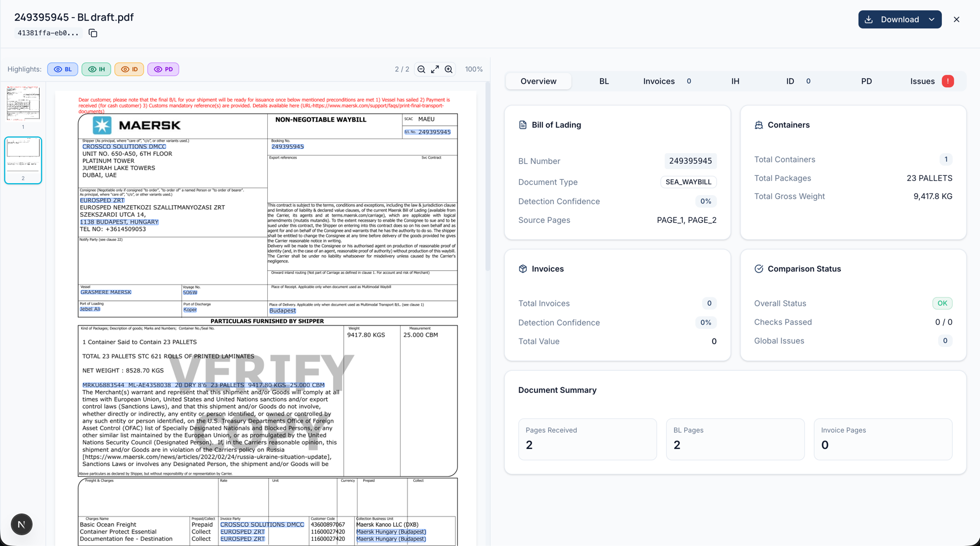Click the Pages Received summary card
The image size is (980, 546).
click(587, 439)
